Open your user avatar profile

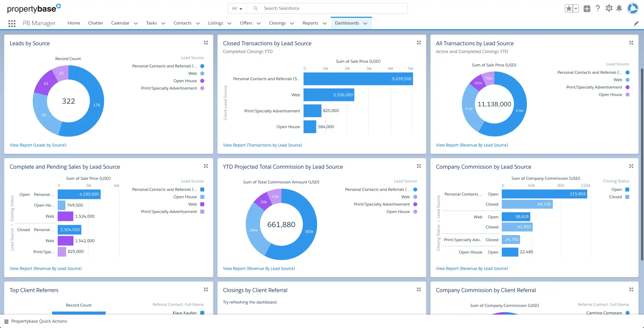[633, 8]
